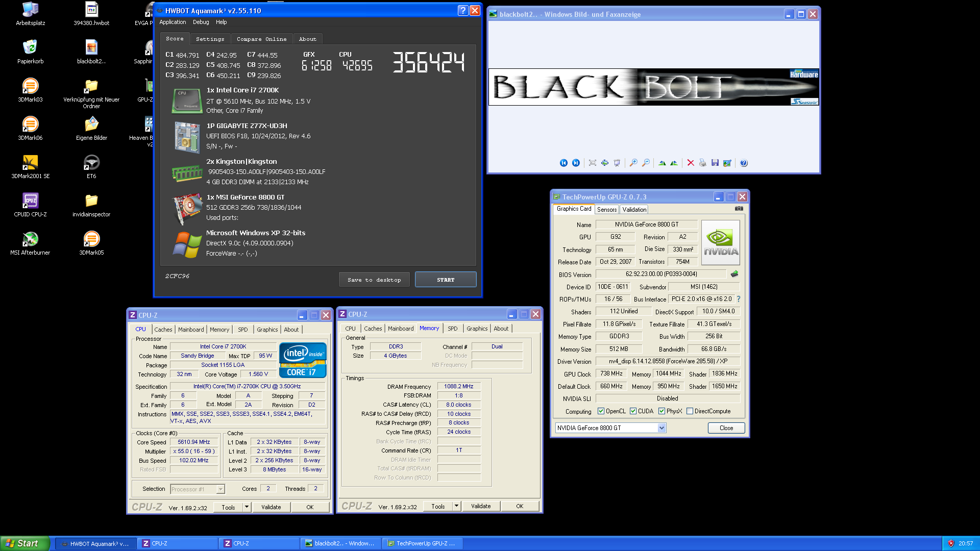Start slideshow in picture viewer
The image size is (980, 551).
pyautogui.click(x=617, y=163)
